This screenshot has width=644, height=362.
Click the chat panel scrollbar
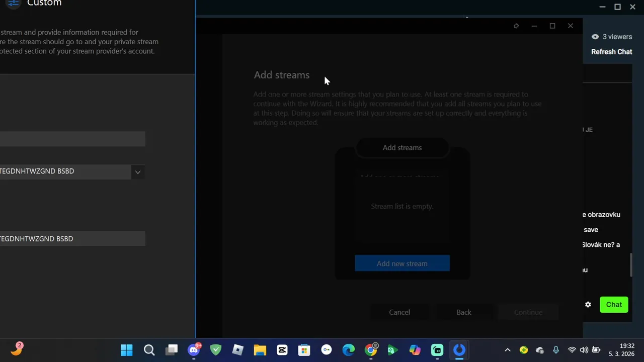[x=631, y=265]
